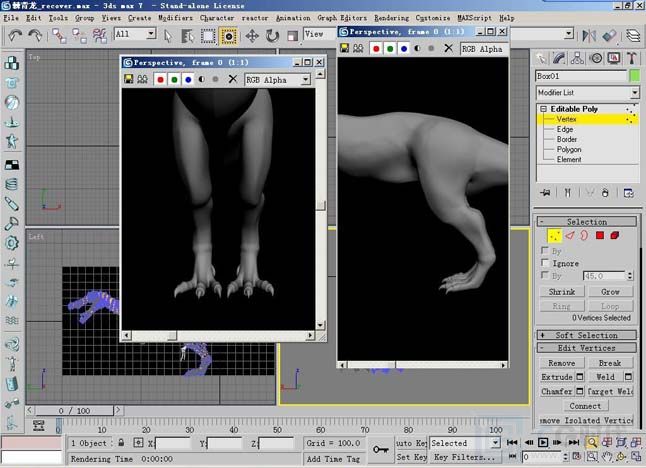Click the Connect button

pyautogui.click(x=585, y=406)
